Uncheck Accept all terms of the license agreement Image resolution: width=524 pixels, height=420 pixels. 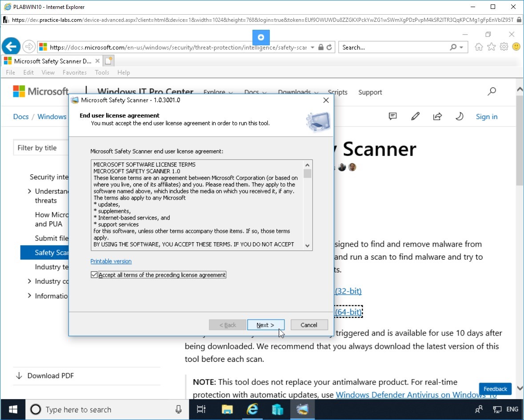pos(94,275)
